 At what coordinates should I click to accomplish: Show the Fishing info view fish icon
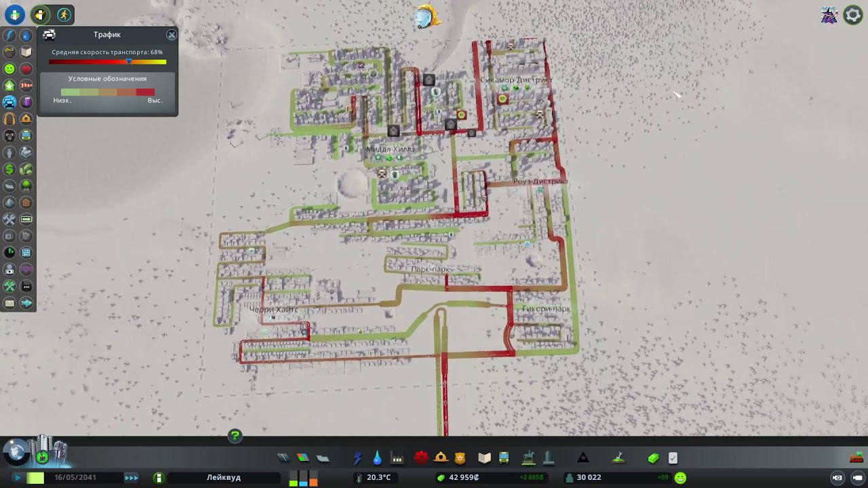[26, 302]
